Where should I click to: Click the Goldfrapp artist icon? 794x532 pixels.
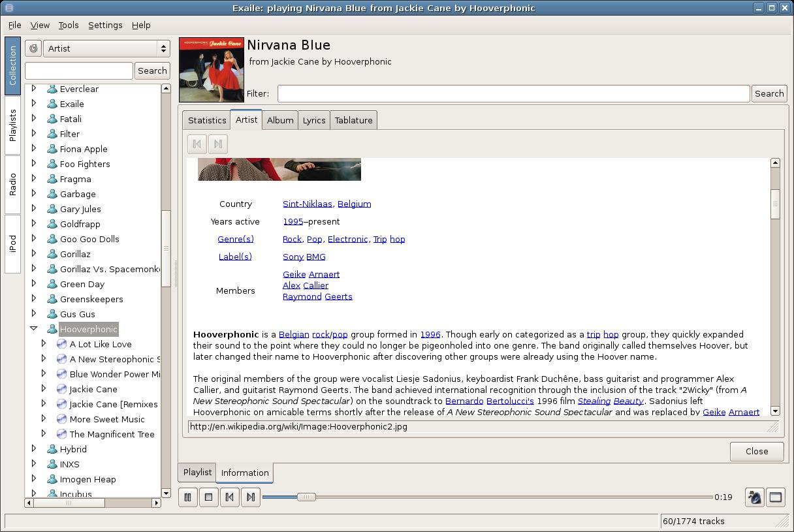pos(52,224)
